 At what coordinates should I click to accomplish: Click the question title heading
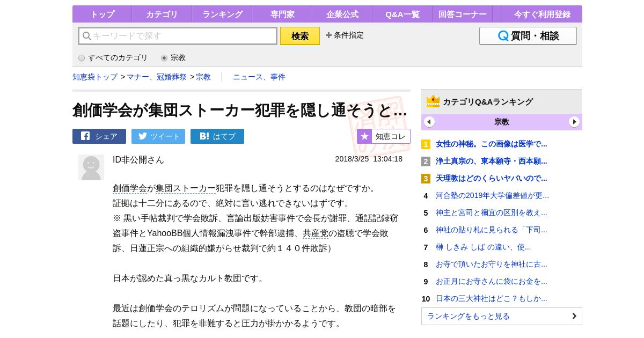pos(240,109)
